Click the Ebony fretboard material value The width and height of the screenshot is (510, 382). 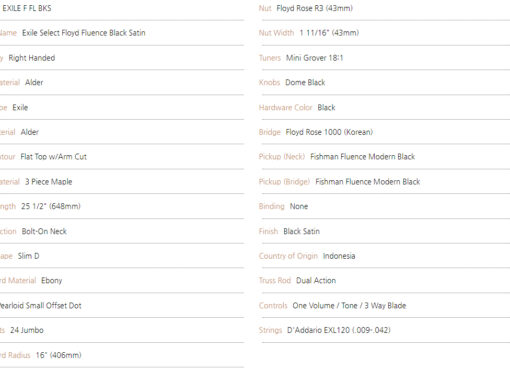tap(52, 281)
